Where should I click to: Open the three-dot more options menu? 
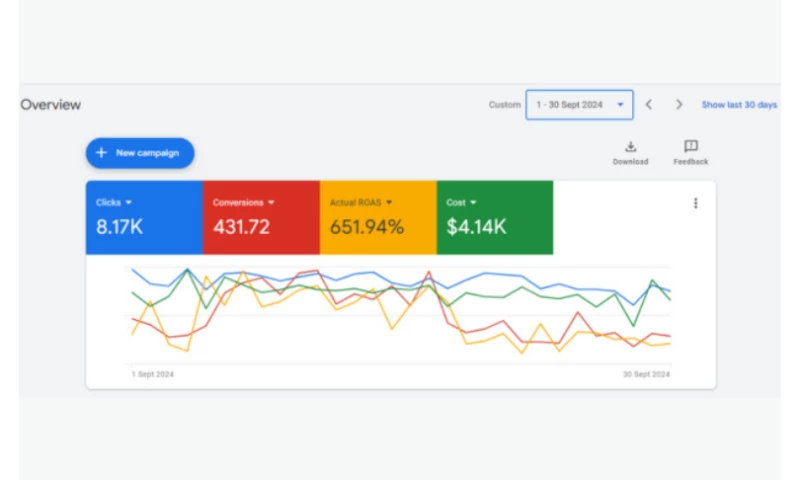[695, 203]
